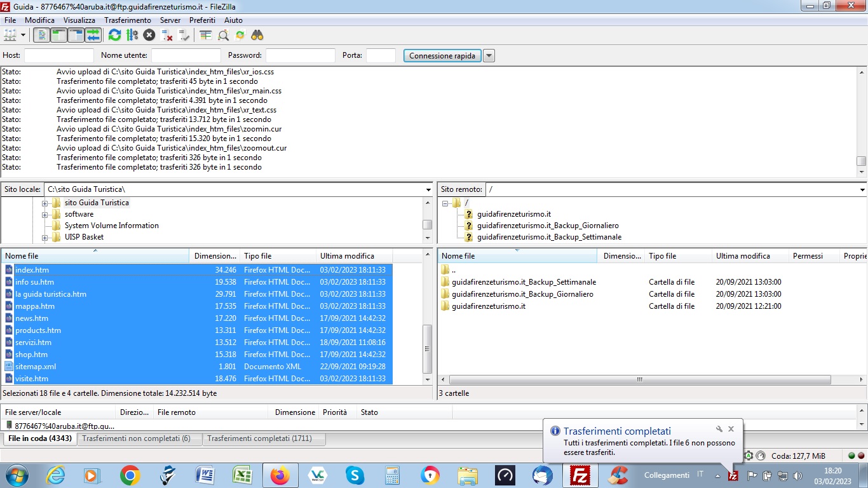868x488 pixels.
Task: Expand the software folder tree node
Action: [45, 215]
